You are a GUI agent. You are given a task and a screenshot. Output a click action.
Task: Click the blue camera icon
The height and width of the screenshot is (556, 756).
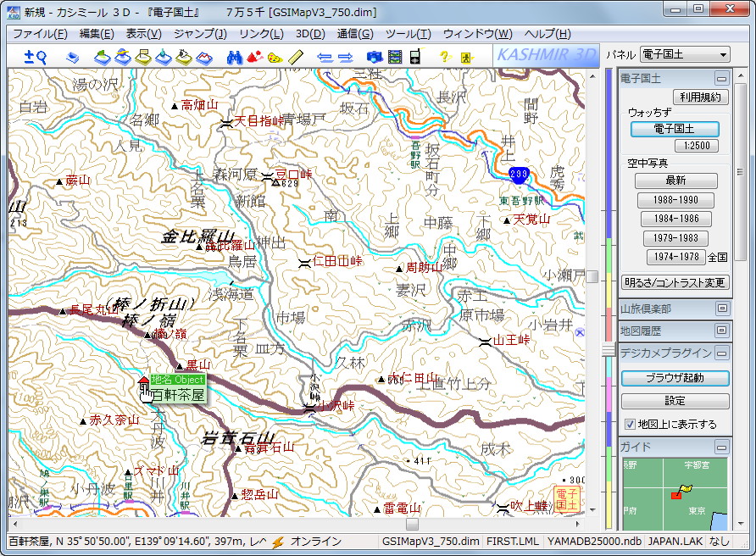[375, 58]
